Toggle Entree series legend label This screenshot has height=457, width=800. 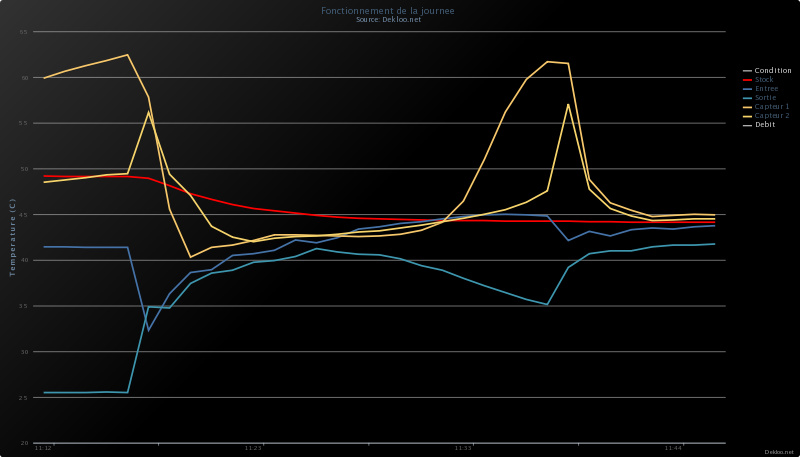coord(766,89)
